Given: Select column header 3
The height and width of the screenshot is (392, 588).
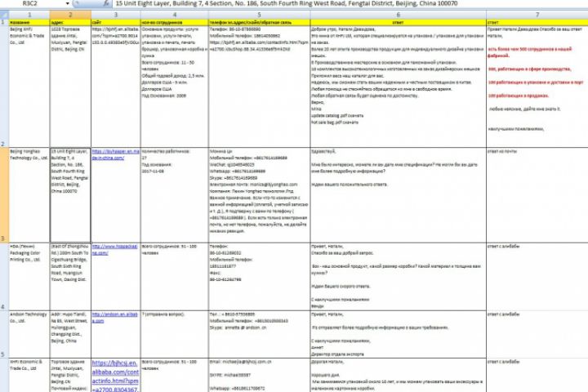Looking at the screenshot, I should click(115, 15).
